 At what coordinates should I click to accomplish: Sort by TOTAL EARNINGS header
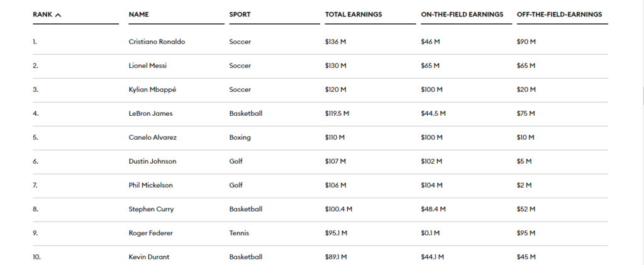(353, 14)
